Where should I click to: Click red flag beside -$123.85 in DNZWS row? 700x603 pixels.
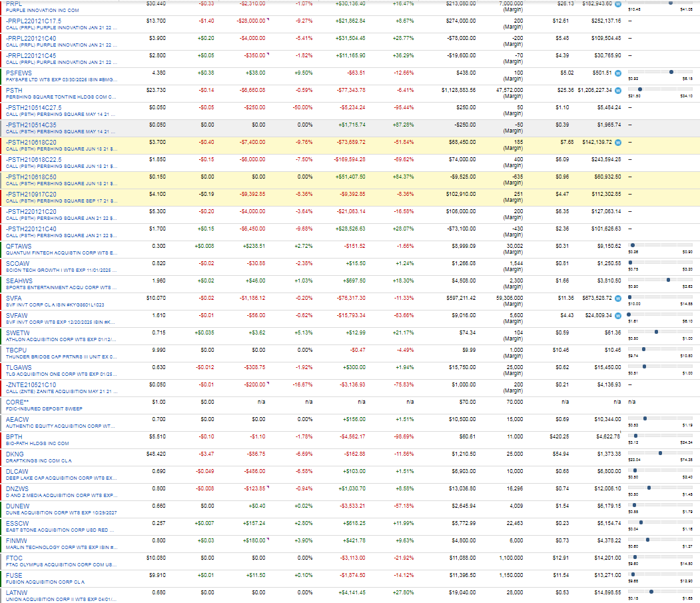[268, 487]
